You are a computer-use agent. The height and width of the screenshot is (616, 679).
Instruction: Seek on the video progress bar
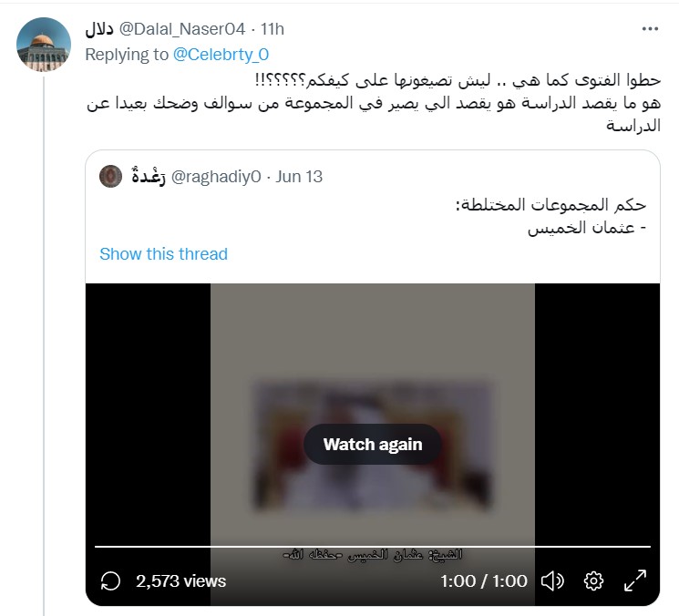coord(373,547)
